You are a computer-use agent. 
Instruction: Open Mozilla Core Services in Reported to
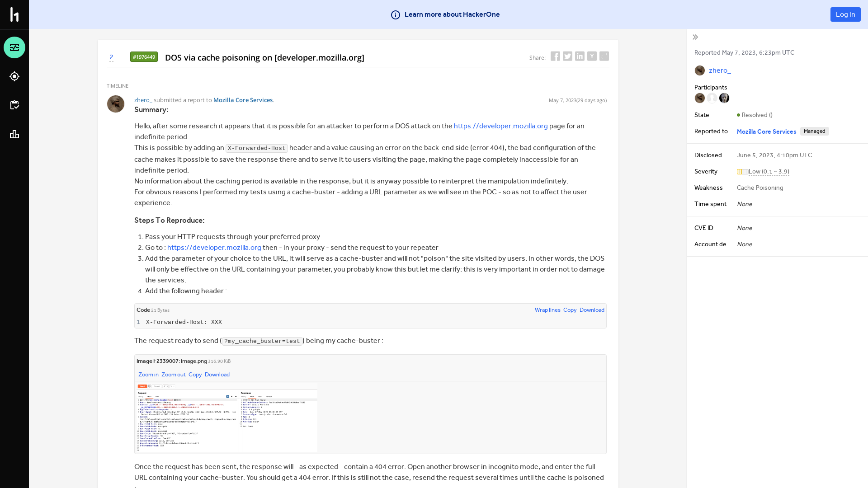(766, 131)
